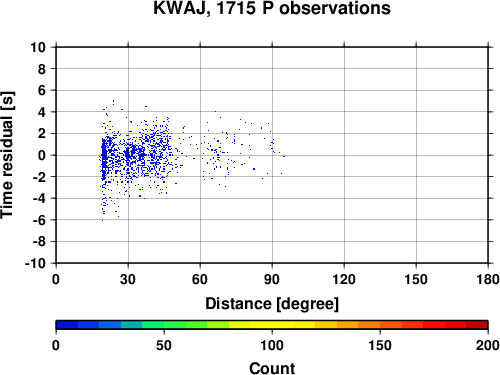This screenshot has height=375, width=500.
Task: Click the x-axis tick label 90
Action: click(272, 279)
